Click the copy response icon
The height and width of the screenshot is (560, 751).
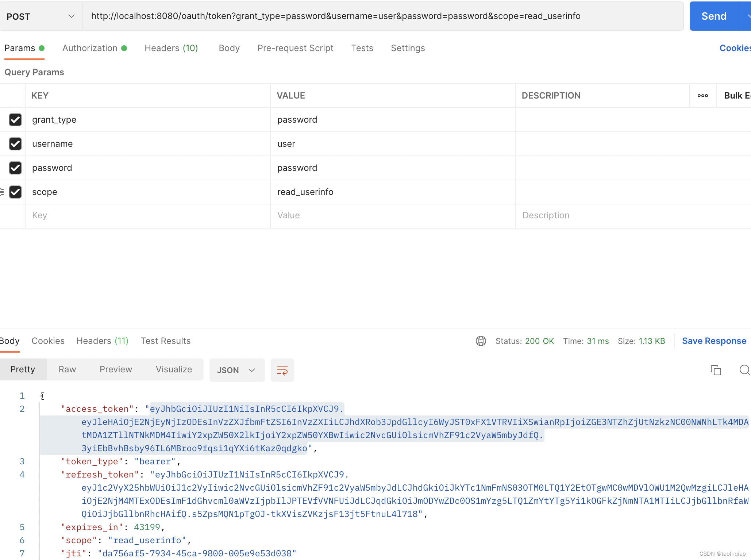[x=716, y=370]
